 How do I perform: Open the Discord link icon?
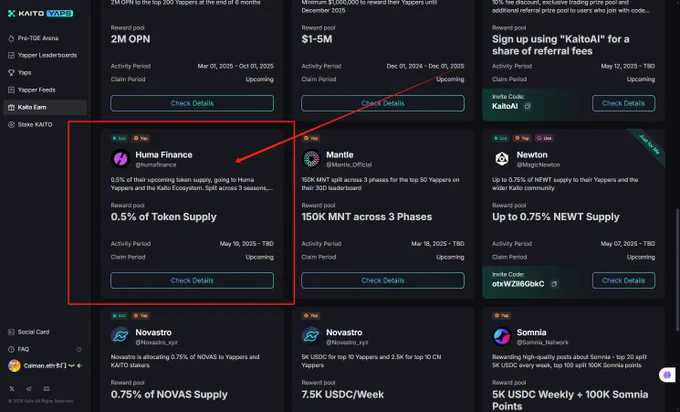(x=46, y=389)
